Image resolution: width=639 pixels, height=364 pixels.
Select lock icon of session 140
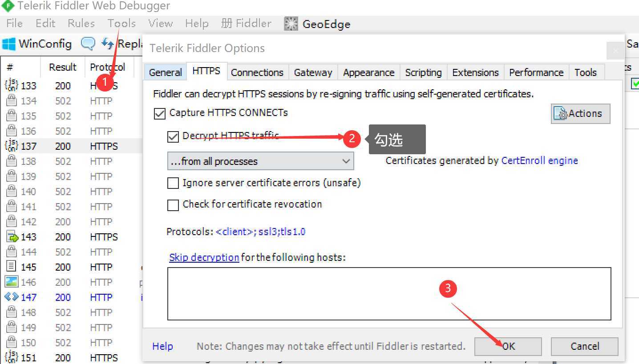12,191
